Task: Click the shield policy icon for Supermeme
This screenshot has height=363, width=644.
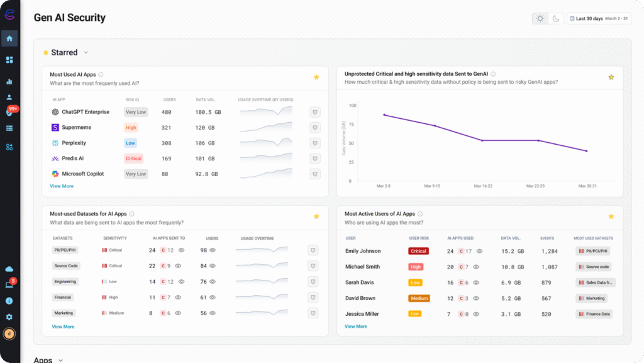Action: coord(315,128)
